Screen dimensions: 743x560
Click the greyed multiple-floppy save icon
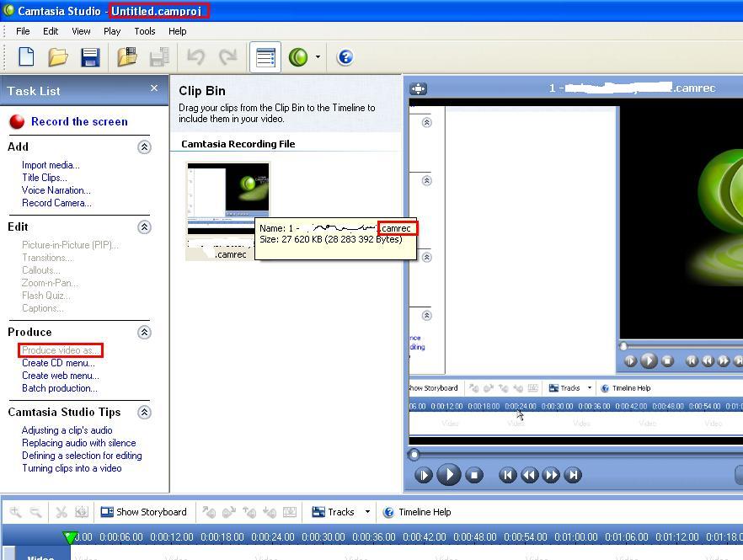coord(160,57)
